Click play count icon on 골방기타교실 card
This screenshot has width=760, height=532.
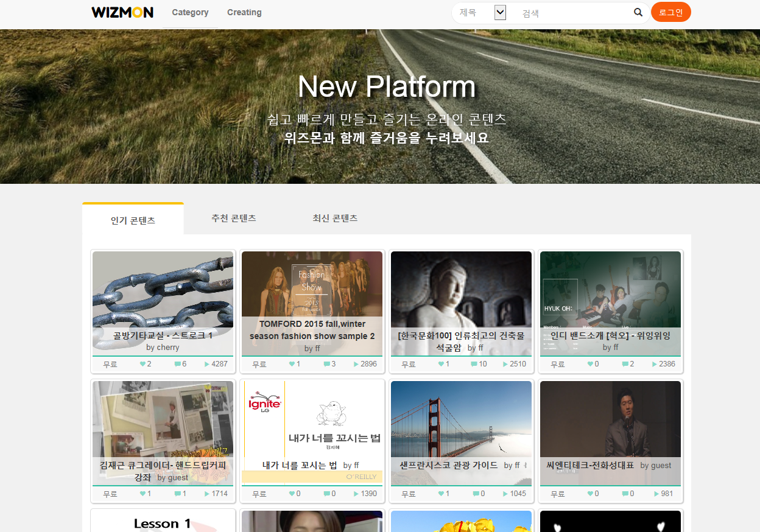pos(208,364)
